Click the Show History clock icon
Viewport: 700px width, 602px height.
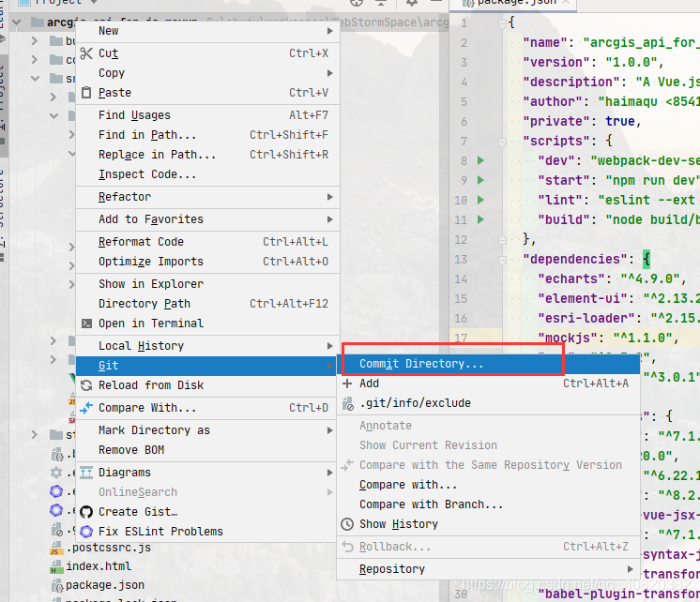coord(347,524)
